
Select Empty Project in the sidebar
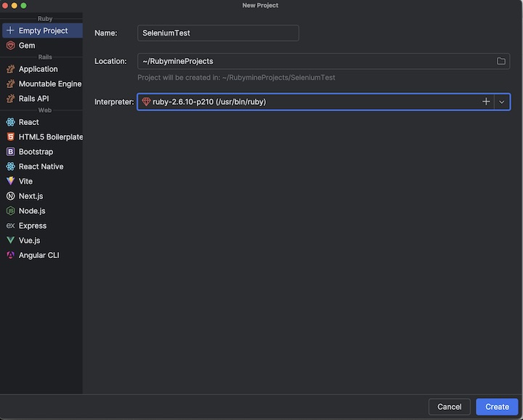point(43,31)
